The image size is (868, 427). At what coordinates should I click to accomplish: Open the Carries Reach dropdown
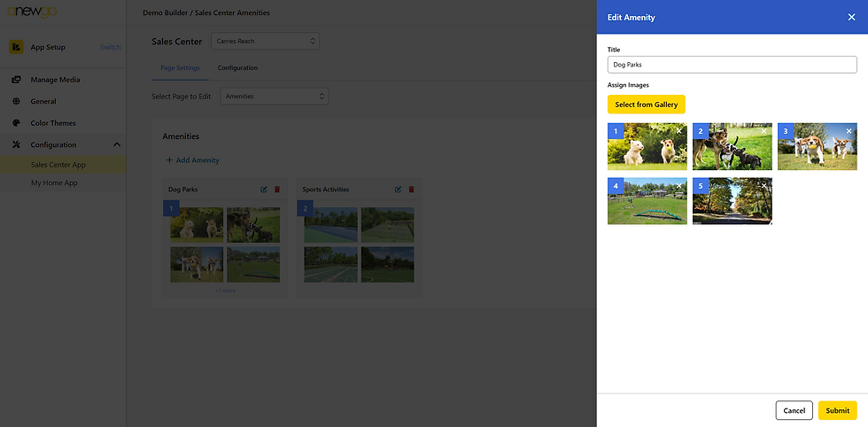click(x=265, y=41)
